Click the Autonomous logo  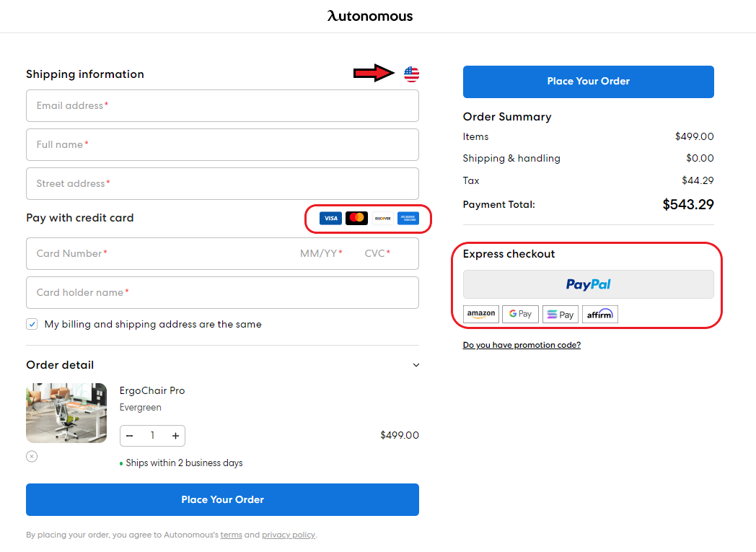pyautogui.click(x=370, y=16)
